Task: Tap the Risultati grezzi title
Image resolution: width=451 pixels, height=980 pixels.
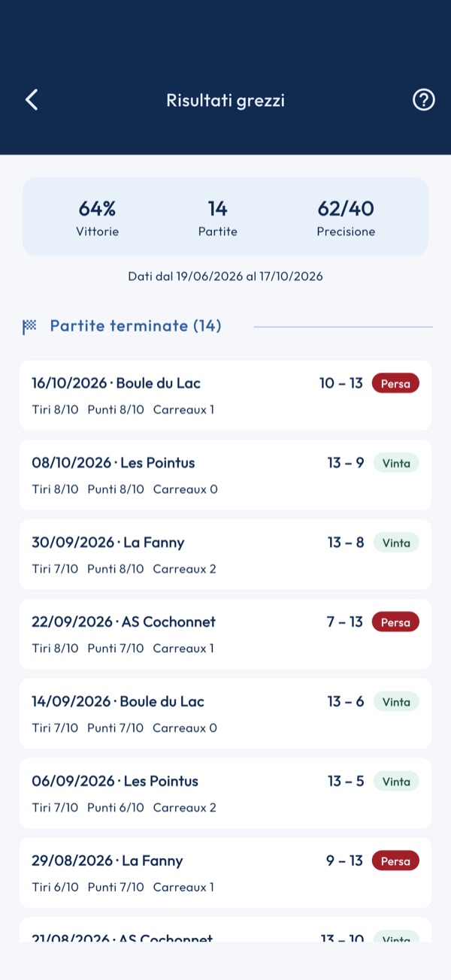Action: tap(225, 101)
